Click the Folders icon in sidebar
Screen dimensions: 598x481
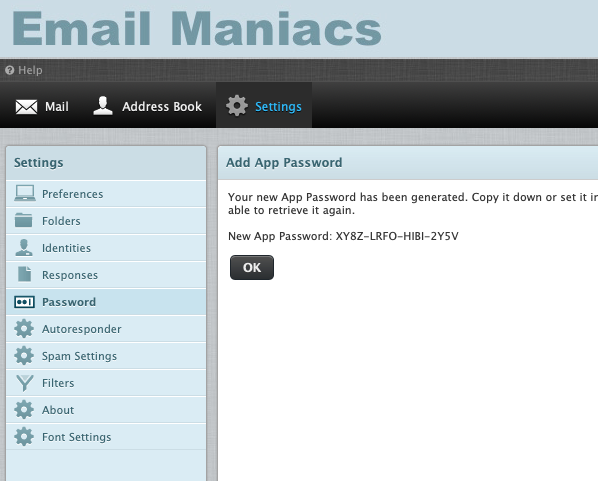coord(24,220)
